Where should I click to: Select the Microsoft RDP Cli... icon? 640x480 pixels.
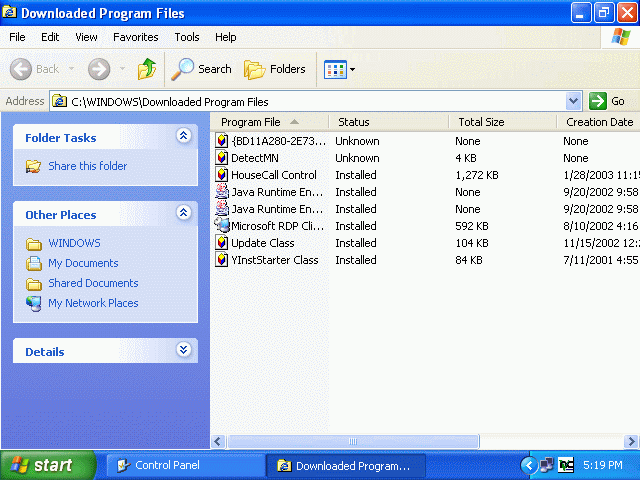(x=222, y=226)
